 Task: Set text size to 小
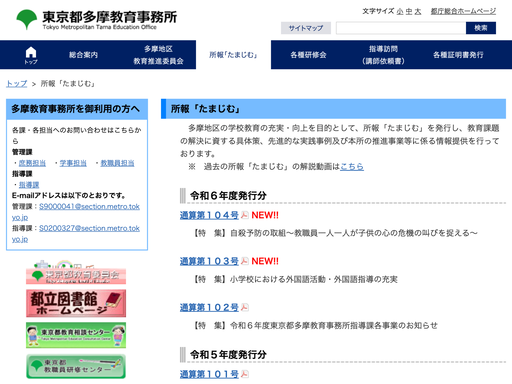click(x=400, y=11)
